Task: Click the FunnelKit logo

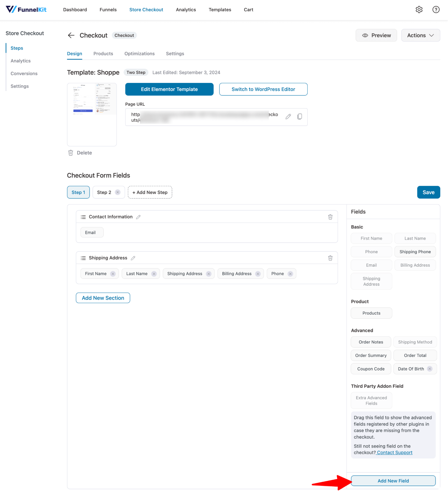Action: click(x=26, y=10)
